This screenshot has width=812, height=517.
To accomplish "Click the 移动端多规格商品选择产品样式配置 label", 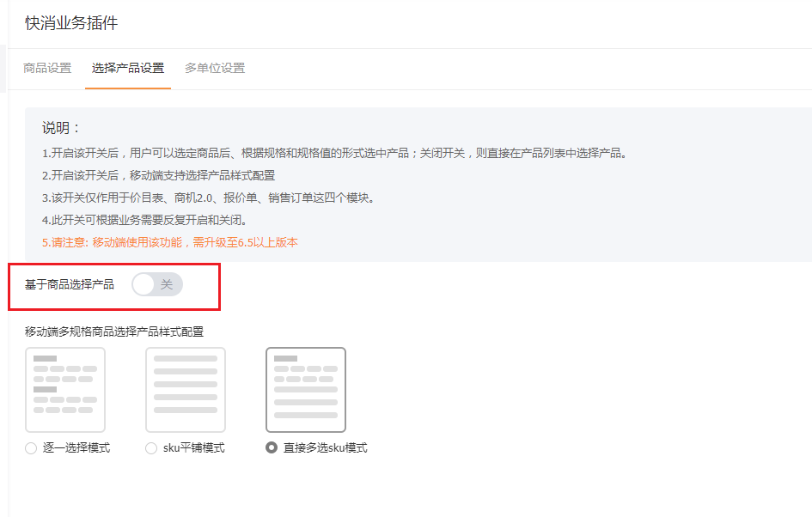I will [x=114, y=331].
